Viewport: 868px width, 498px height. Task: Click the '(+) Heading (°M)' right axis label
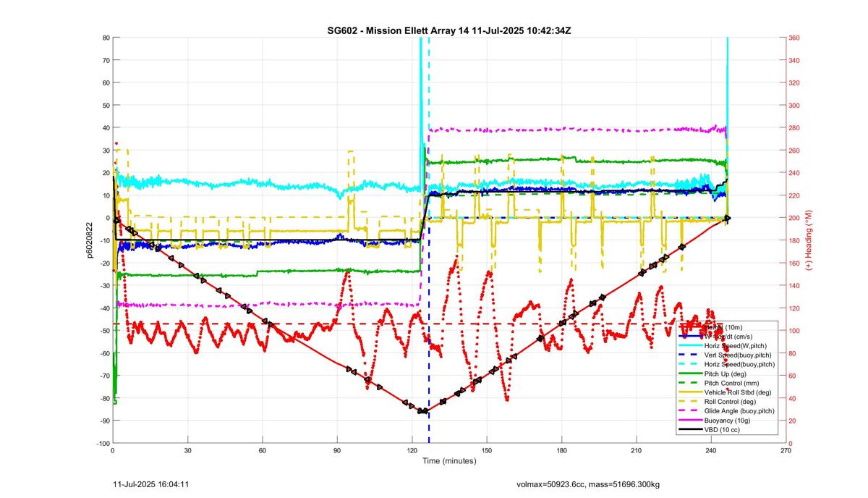[x=809, y=240]
